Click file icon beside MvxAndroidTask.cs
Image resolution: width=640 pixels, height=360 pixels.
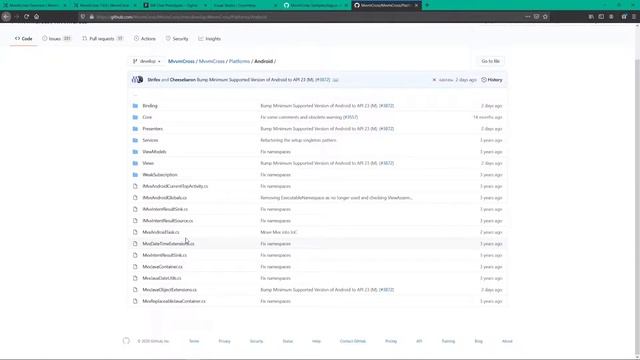click(x=135, y=232)
